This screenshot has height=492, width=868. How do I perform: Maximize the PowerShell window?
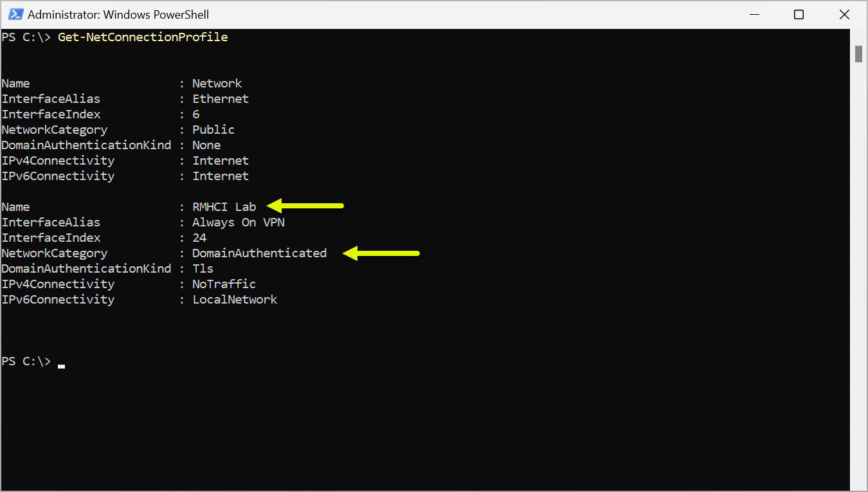798,14
